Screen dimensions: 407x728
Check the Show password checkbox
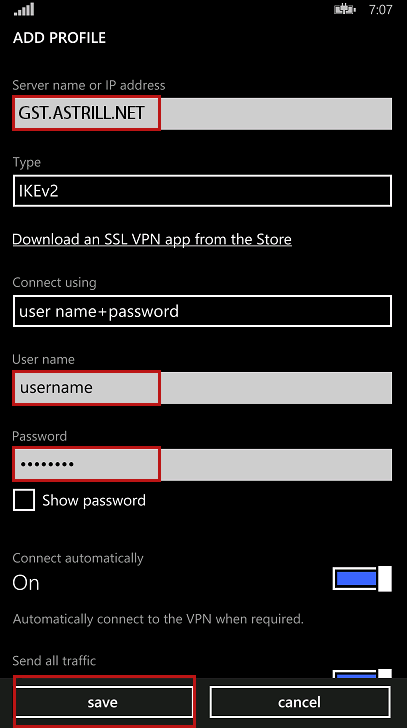(24, 500)
